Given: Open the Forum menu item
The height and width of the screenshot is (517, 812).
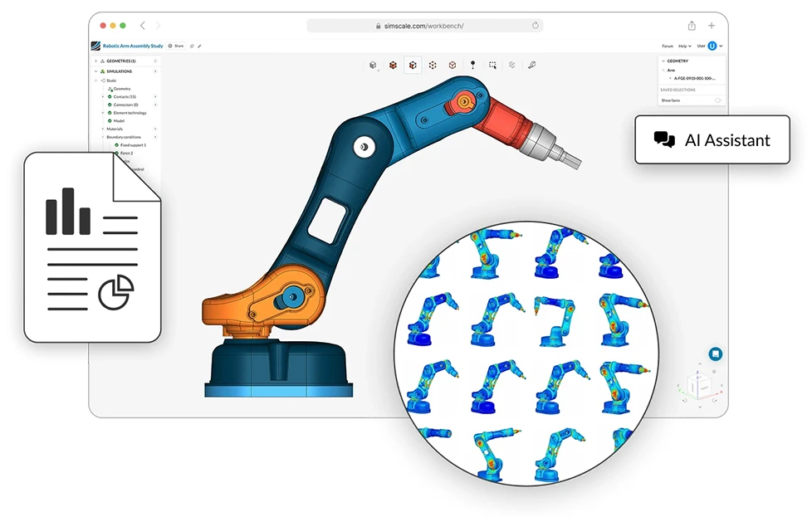Looking at the screenshot, I should pyautogui.click(x=668, y=46).
